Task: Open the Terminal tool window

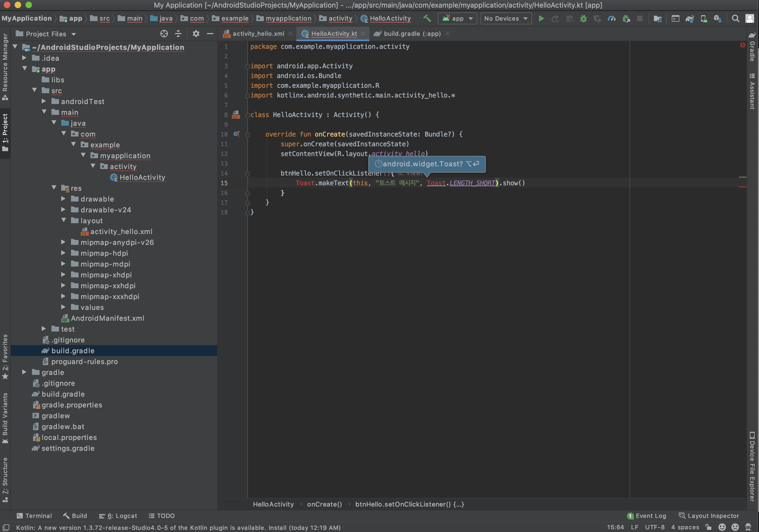Action: [x=34, y=515]
